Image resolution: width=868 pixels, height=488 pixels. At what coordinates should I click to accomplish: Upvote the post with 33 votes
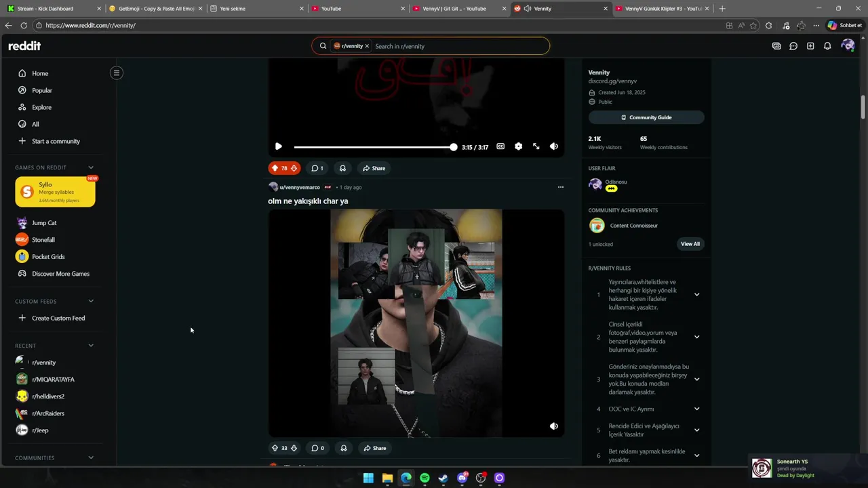click(275, 448)
